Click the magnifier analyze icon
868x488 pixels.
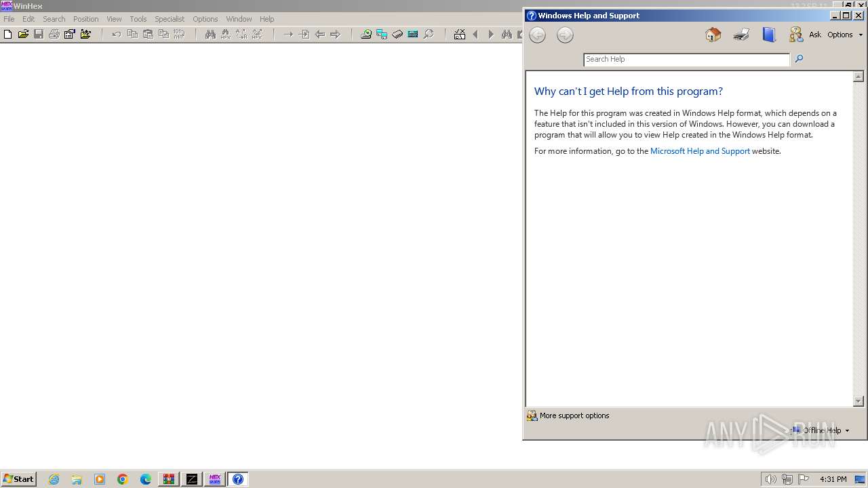click(429, 34)
